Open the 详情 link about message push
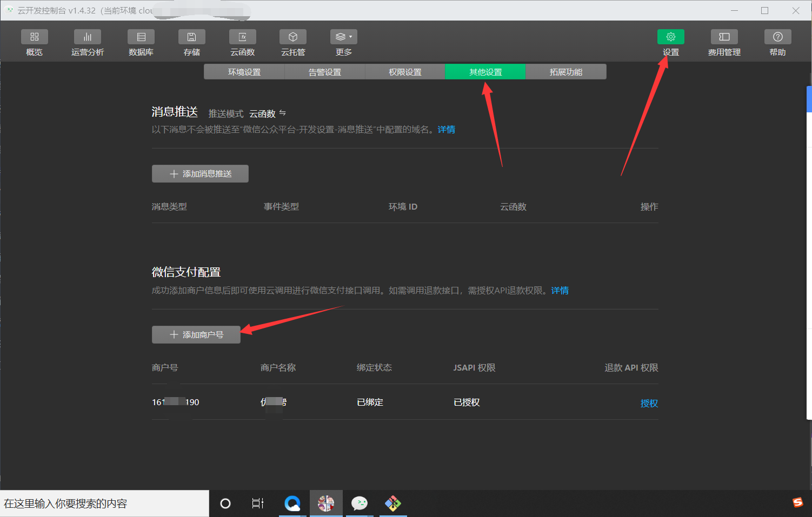812x517 pixels. pos(445,129)
